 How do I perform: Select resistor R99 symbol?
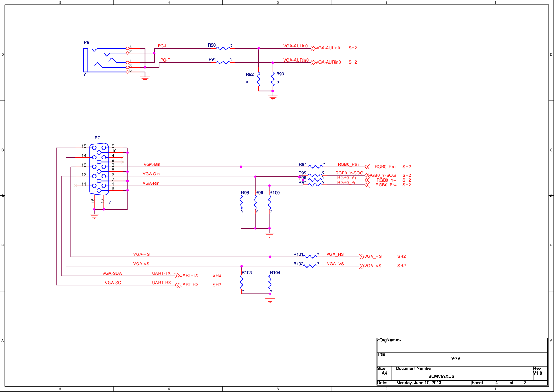tap(255, 203)
